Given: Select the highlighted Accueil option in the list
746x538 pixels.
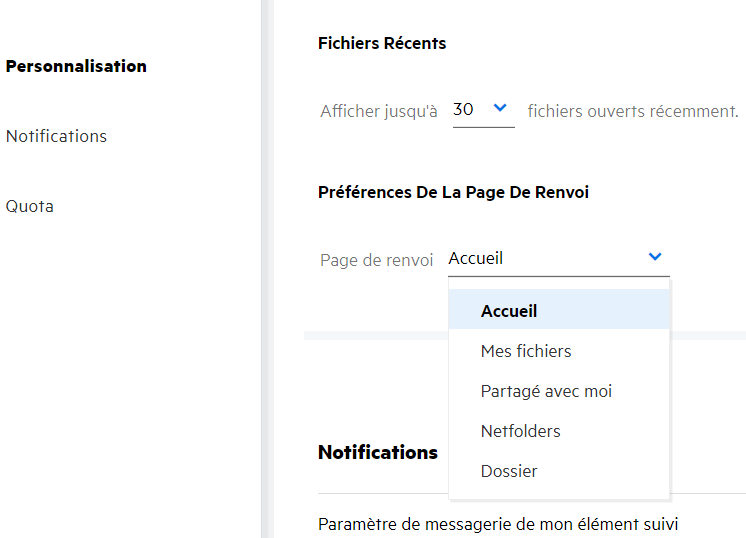Looking at the screenshot, I should pyautogui.click(x=509, y=311).
